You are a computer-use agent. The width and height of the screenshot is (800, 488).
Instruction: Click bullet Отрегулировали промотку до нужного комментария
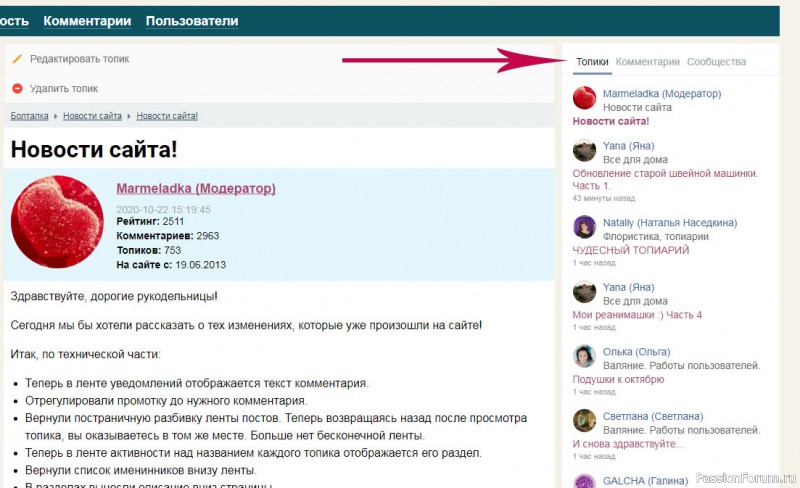coord(166,401)
